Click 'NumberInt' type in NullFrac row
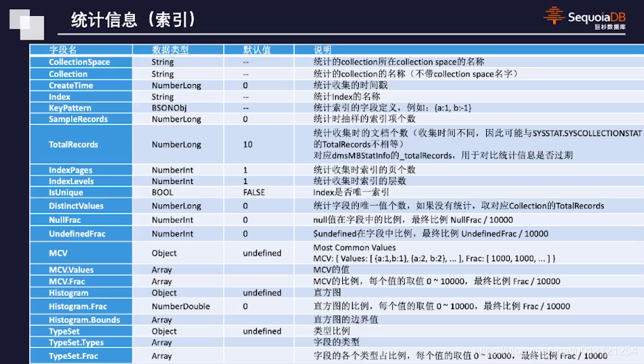The width and height of the screenshot is (644, 364). tap(172, 220)
